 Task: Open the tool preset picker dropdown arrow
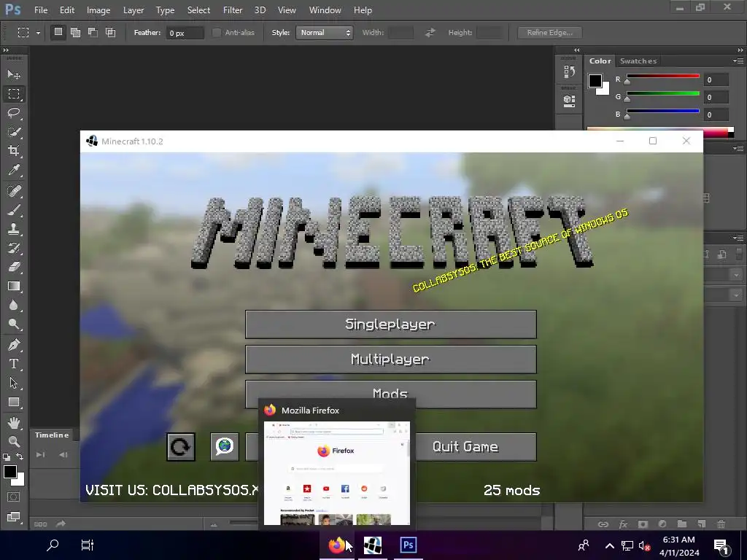point(38,33)
